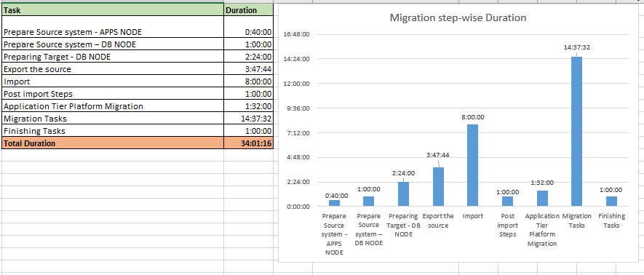Click the 'Prepare Source system - APPS NODE' cell

(x=113, y=28)
